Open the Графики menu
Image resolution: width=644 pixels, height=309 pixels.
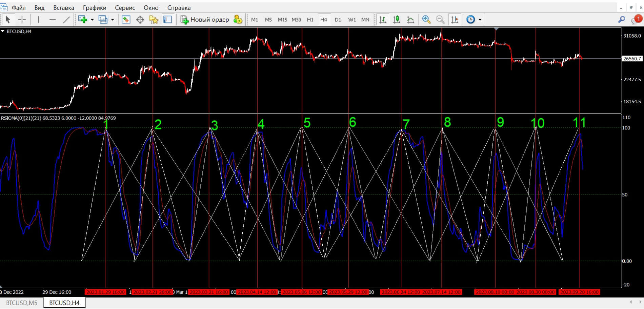[95, 7]
